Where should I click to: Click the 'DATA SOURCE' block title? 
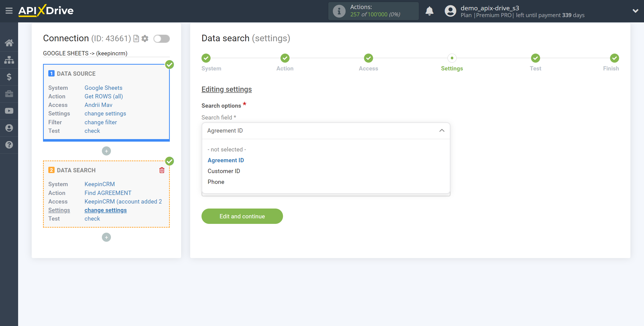click(x=76, y=74)
